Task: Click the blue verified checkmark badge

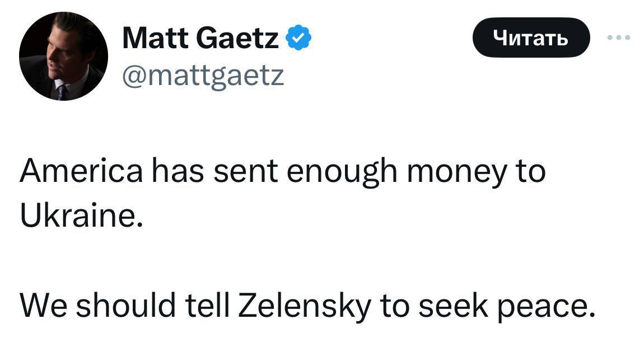Action: click(298, 37)
